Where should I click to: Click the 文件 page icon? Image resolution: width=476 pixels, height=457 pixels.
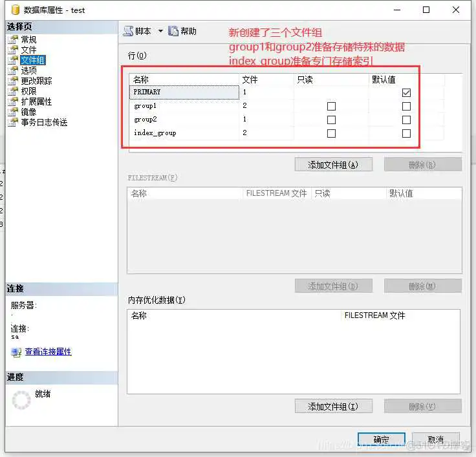coord(13,50)
